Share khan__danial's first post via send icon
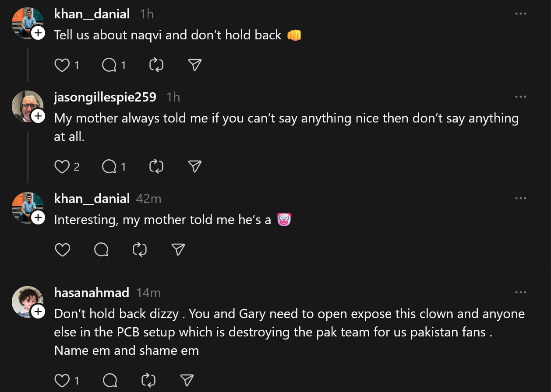 [194, 65]
